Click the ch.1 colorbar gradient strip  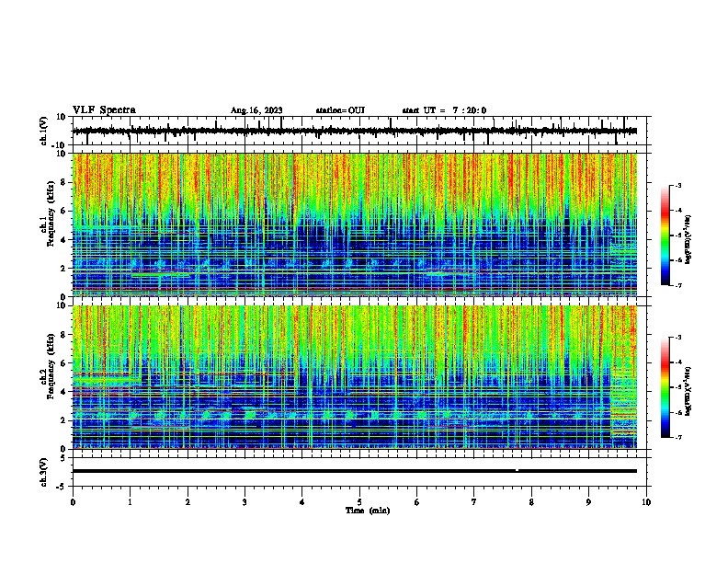[665, 236]
